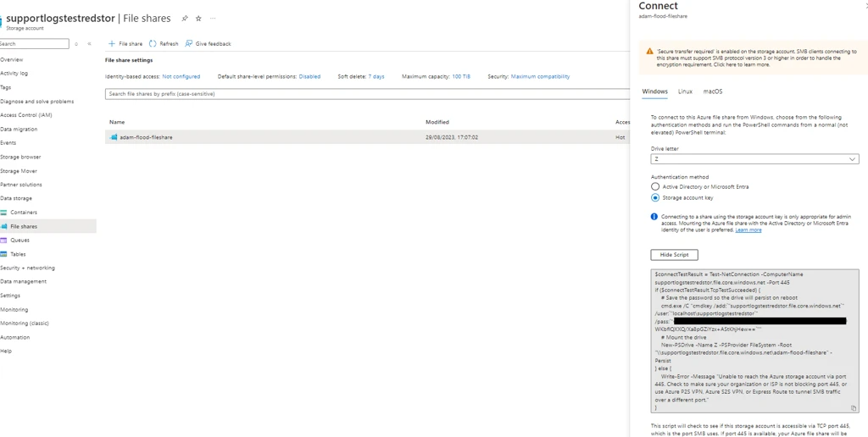Open Overview in the sidebar
Viewport: 868px width, 437px height.
pyautogui.click(x=12, y=60)
